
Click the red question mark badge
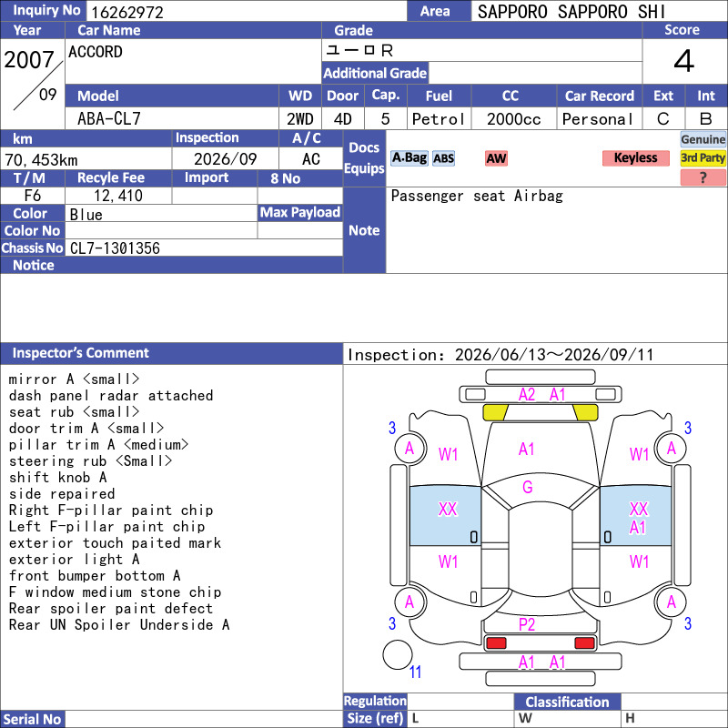(x=703, y=177)
